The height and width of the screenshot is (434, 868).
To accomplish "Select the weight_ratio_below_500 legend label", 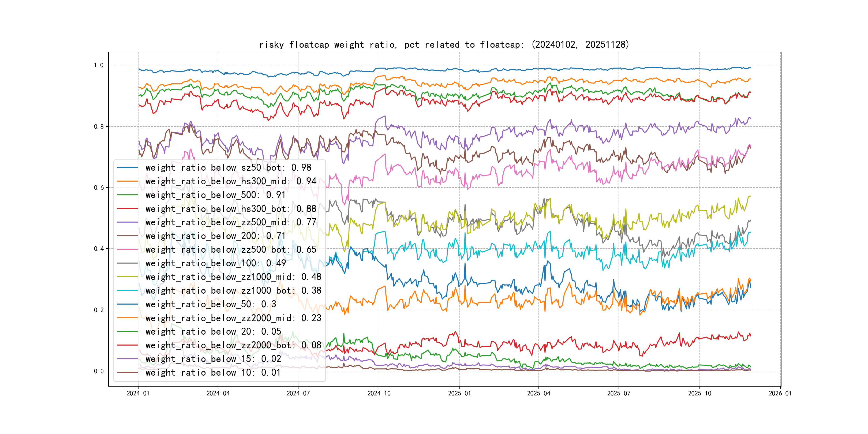I will [x=215, y=195].
